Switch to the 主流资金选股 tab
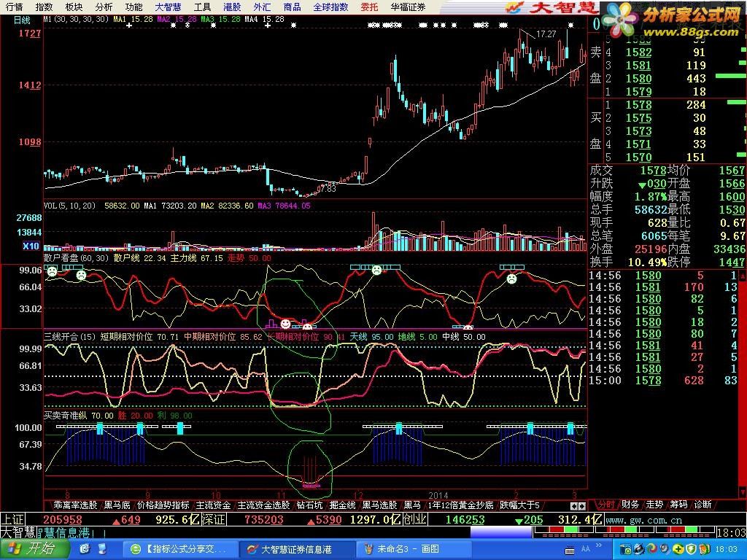The width and height of the screenshot is (747, 560). point(263,505)
